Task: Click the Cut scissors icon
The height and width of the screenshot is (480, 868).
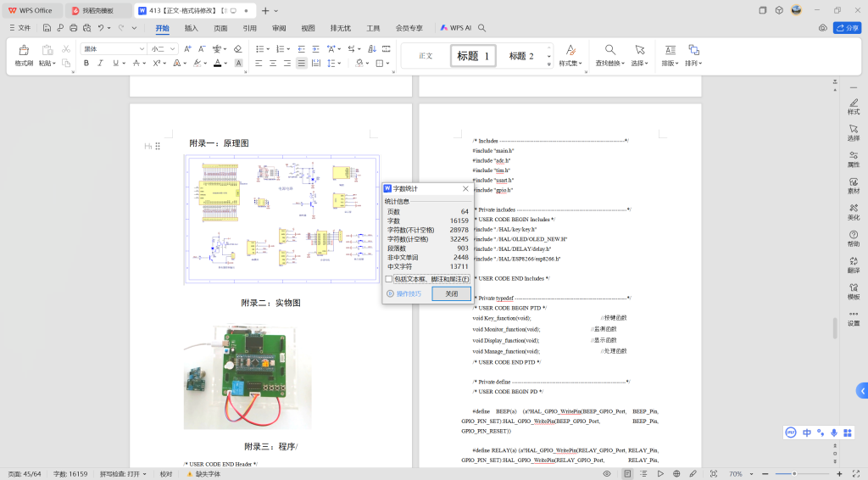Action: coord(66,48)
